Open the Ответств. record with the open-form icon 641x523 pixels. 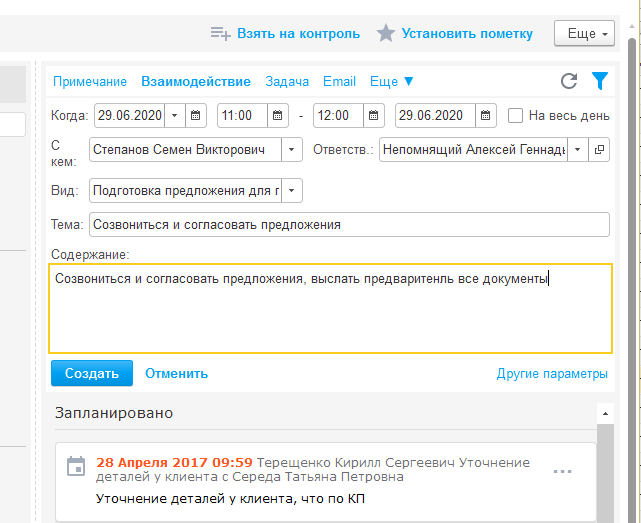599,150
